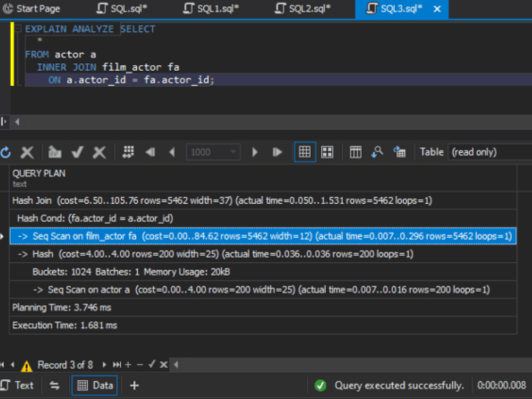
Task: Switch to SQL1.sql tab
Action: coord(211,9)
